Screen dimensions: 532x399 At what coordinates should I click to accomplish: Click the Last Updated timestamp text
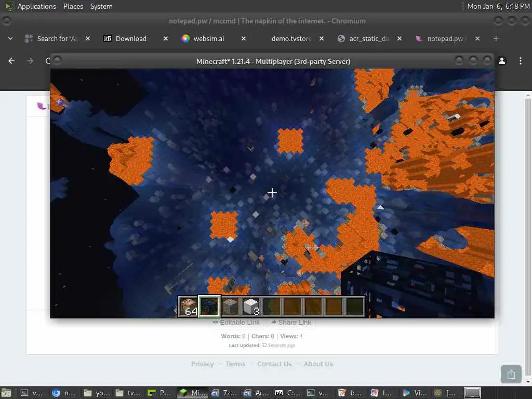[262, 345]
